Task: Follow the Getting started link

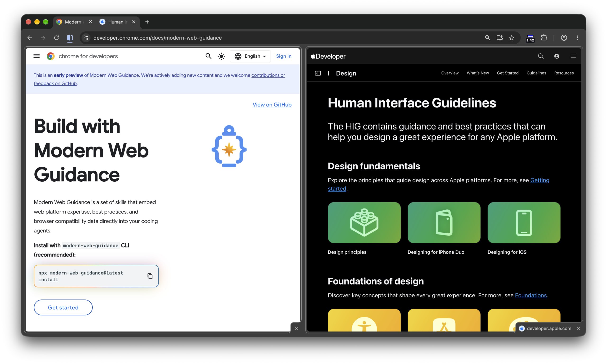Action: 540,180
